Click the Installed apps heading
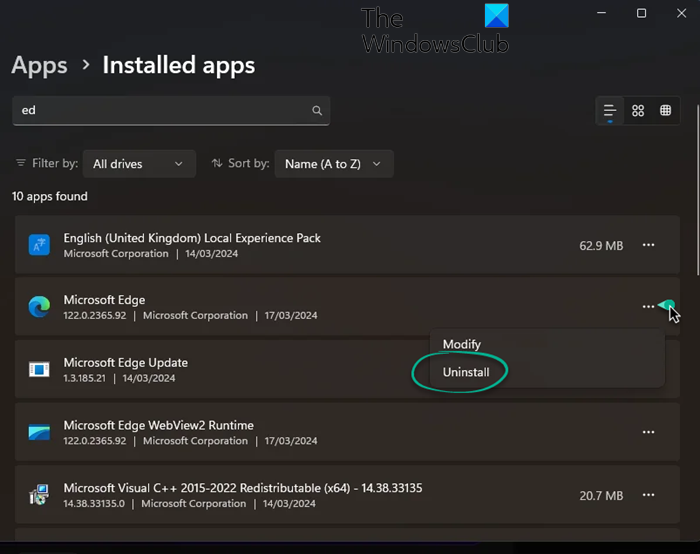Screen dimensions: 700x554 tap(179, 65)
